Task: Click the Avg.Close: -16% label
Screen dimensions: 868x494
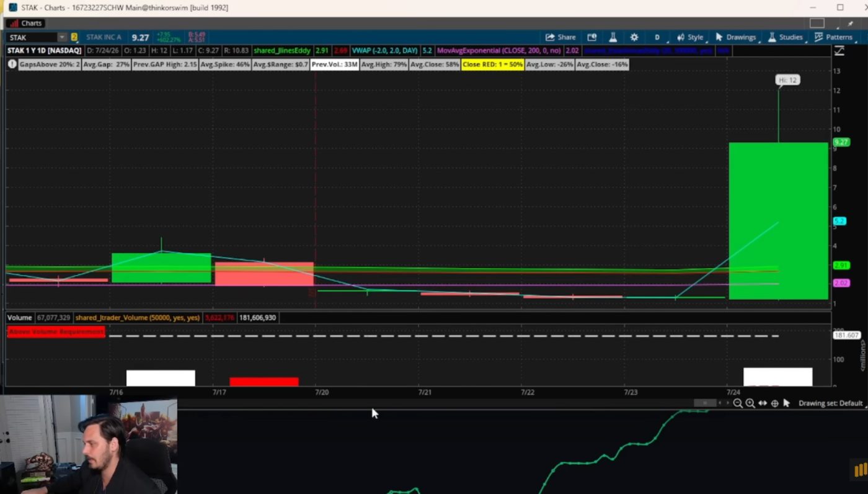Action: coord(602,64)
